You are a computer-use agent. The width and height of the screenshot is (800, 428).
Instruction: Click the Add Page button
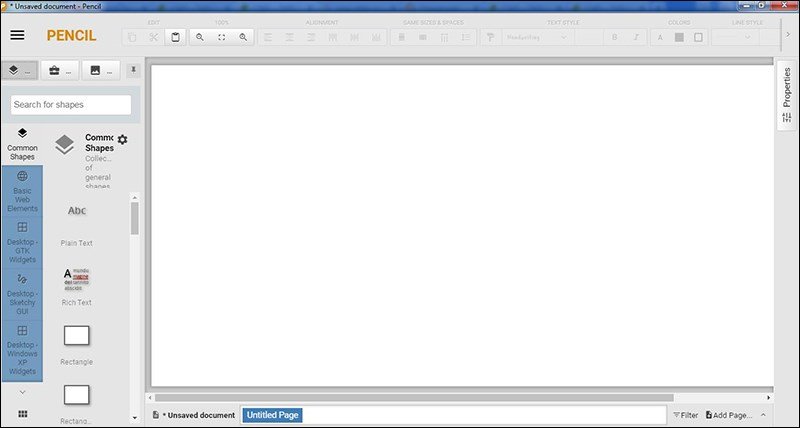coord(728,415)
